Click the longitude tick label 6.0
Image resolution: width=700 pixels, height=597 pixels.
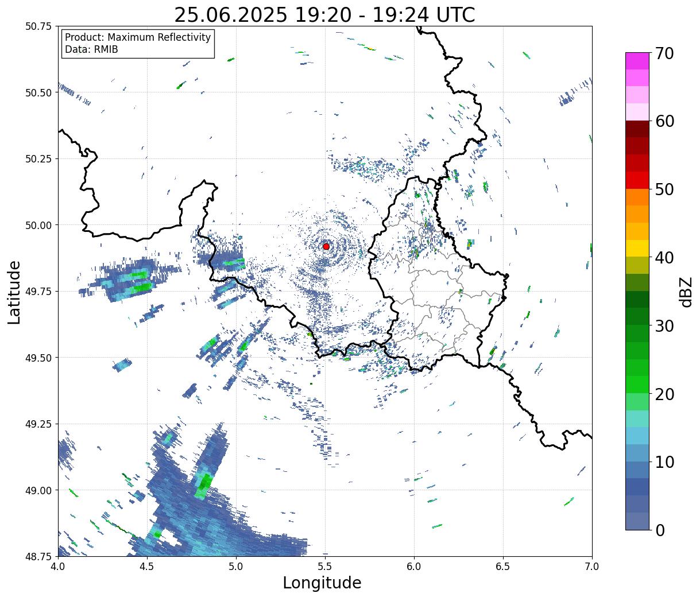coord(414,566)
